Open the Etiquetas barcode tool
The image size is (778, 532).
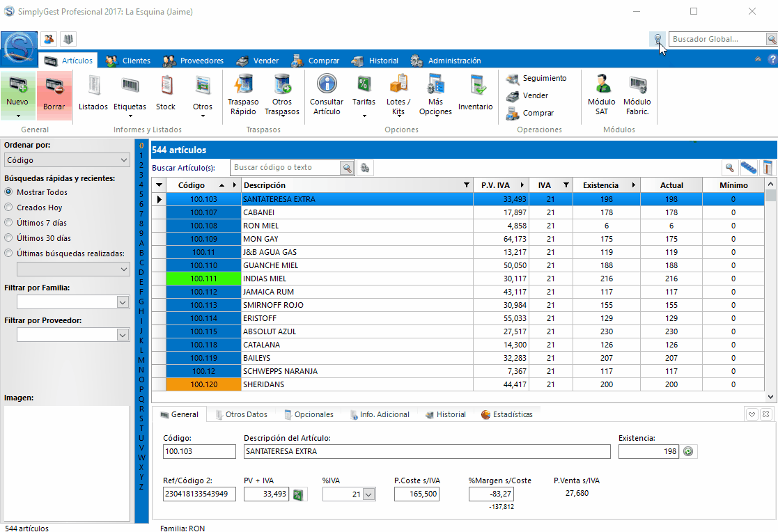pyautogui.click(x=130, y=95)
